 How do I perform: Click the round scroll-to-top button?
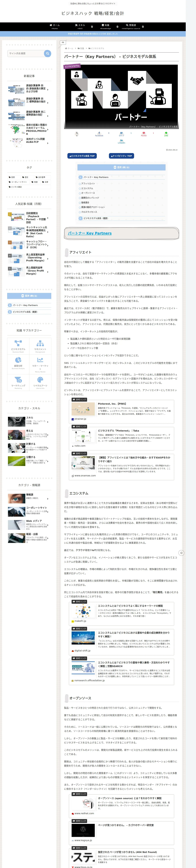[x=181, y=553]
